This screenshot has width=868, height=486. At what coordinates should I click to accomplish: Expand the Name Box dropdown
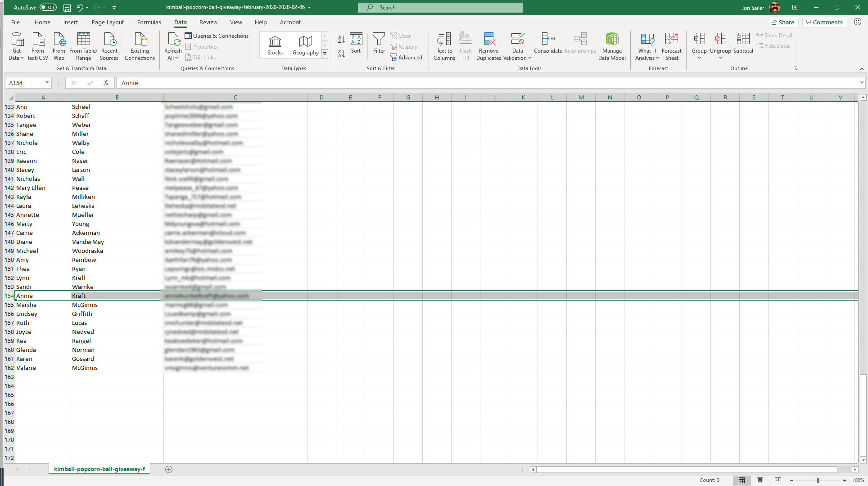(47, 83)
